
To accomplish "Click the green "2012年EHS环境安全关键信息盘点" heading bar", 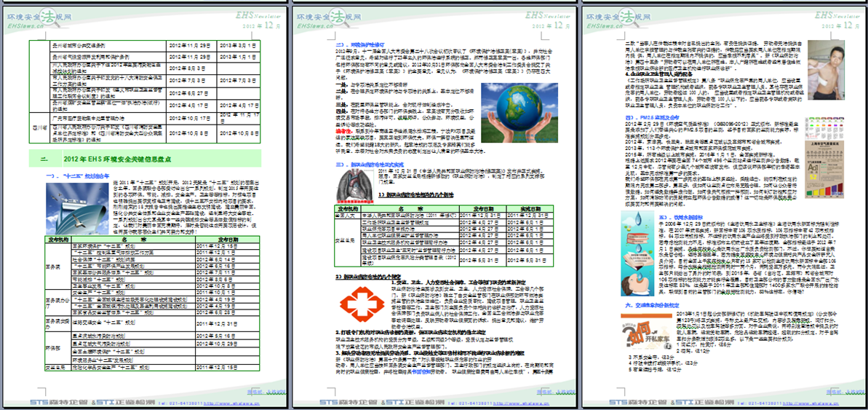I will pyautogui.click(x=145, y=159).
